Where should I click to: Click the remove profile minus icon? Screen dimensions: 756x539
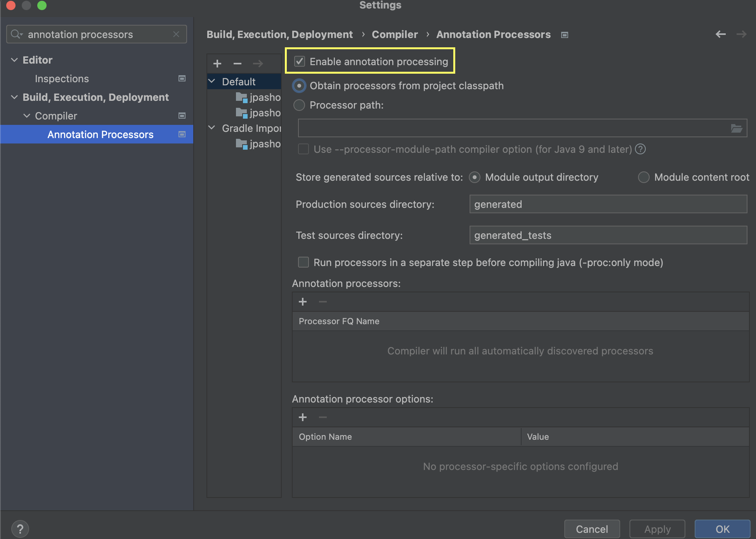tap(238, 64)
